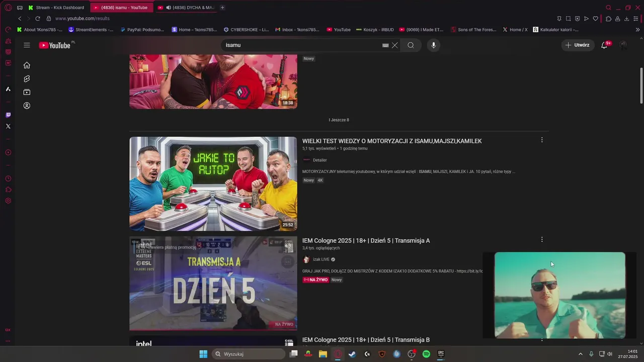Open the You profile icon in the mini sidebar
644x362 pixels.
click(x=27, y=106)
